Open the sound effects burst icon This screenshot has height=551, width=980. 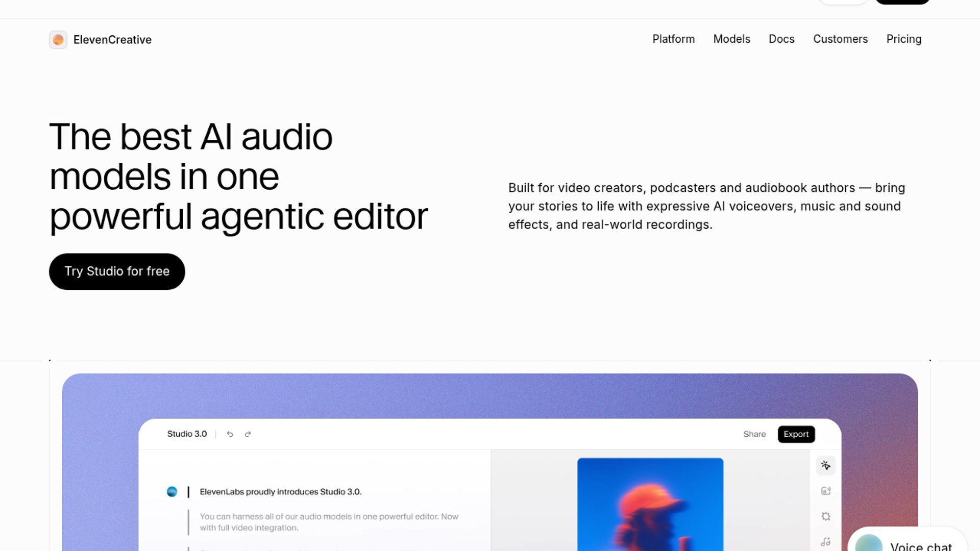click(826, 516)
